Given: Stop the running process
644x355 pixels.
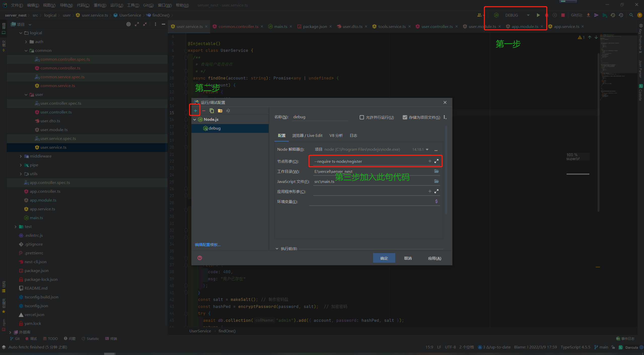Looking at the screenshot, I should pos(563,15).
